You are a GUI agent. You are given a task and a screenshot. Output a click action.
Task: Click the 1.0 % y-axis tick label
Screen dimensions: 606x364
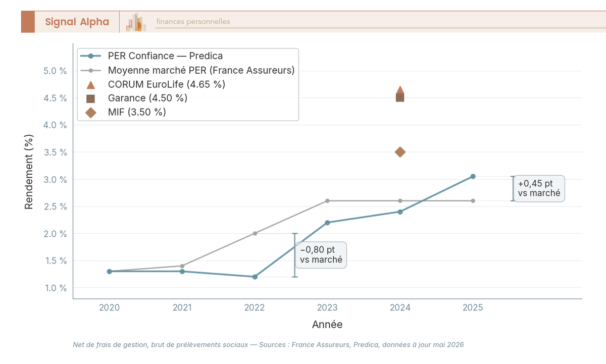click(x=55, y=288)
